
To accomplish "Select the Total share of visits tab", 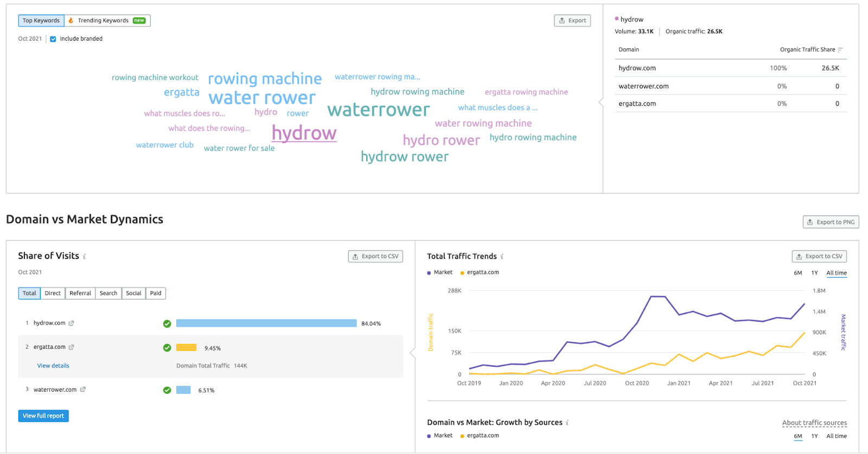I will click(29, 293).
